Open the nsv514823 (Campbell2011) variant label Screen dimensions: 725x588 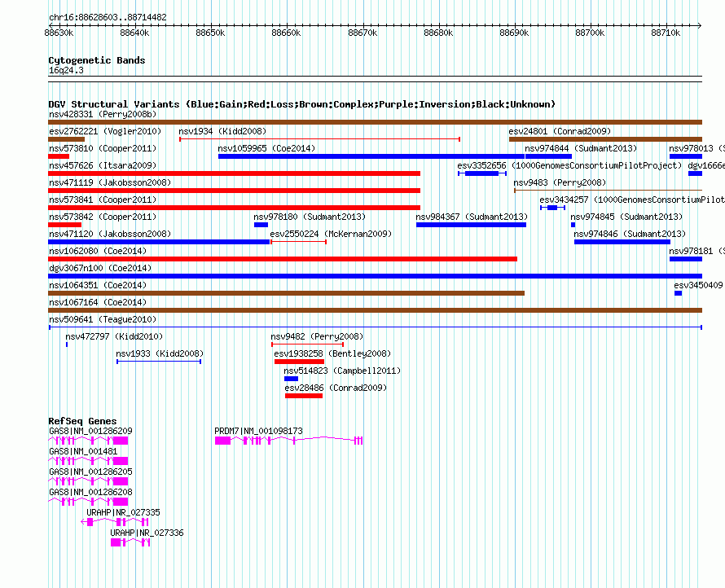(x=342, y=371)
